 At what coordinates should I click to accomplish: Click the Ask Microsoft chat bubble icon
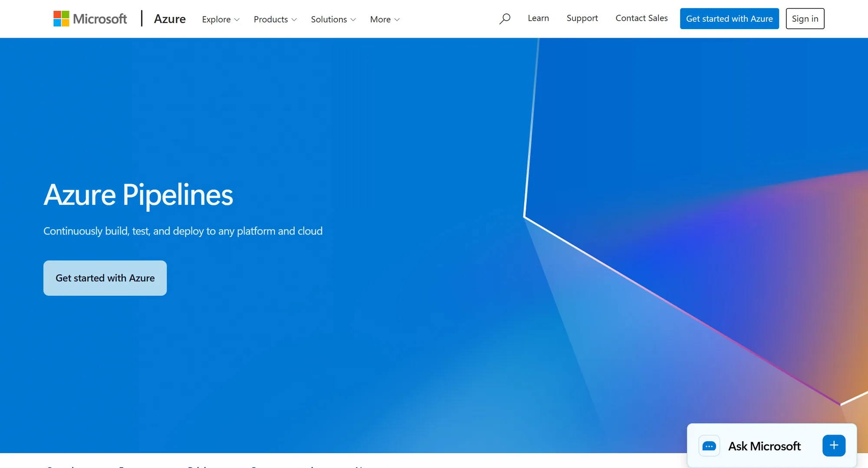(709, 446)
